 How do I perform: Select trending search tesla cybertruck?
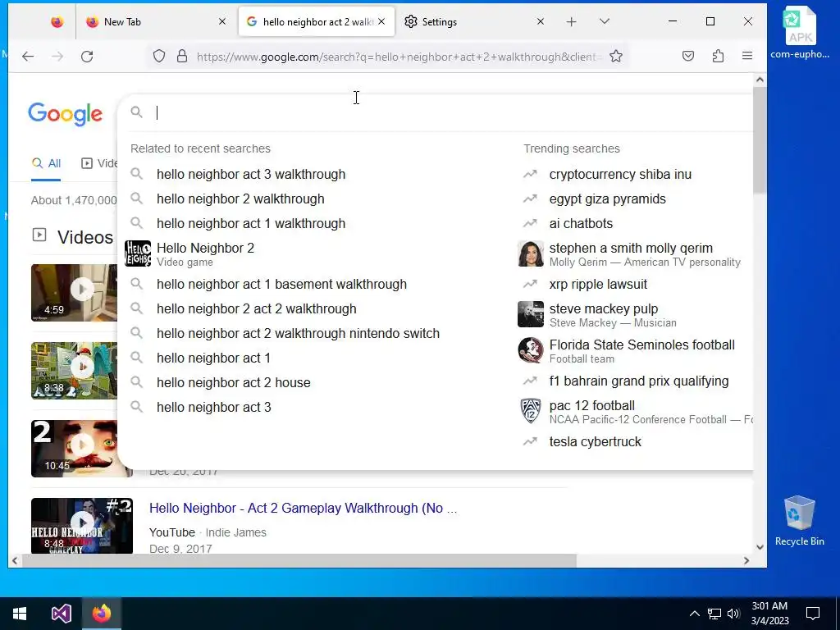(x=595, y=441)
